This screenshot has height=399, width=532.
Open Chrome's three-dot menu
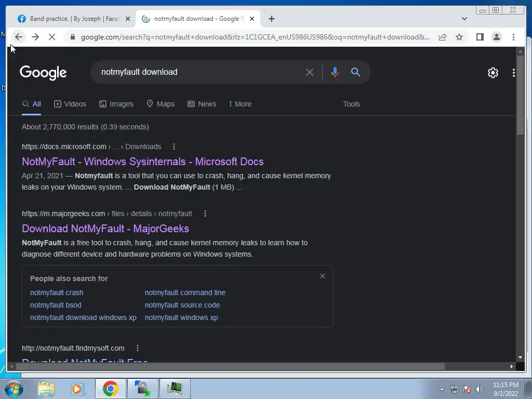(x=513, y=37)
